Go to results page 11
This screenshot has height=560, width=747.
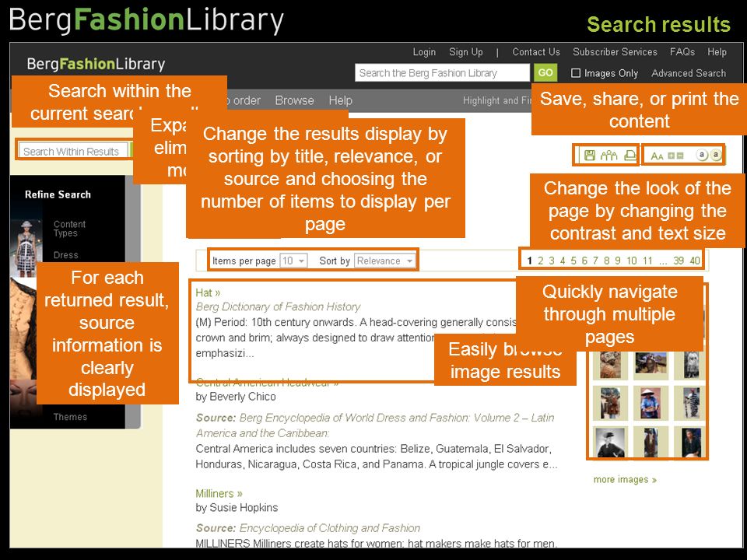click(647, 261)
